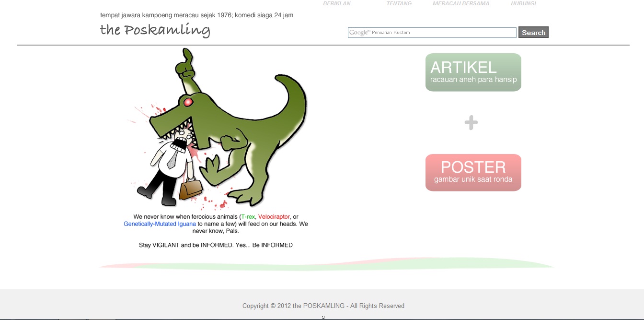Open the POSTER section button
Image resolution: width=644 pixels, height=320 pixels.
pos(473,173)
